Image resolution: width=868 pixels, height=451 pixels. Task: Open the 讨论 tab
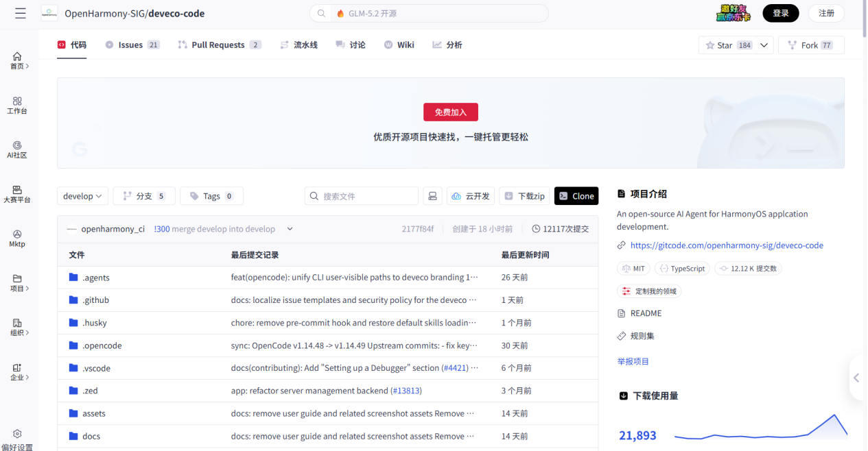[x=351, y=45]
